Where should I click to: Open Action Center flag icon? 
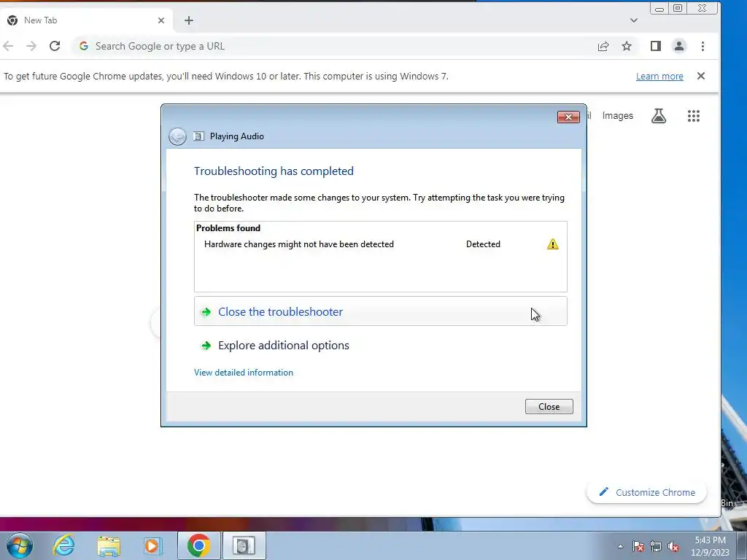[x=638, y=546]
